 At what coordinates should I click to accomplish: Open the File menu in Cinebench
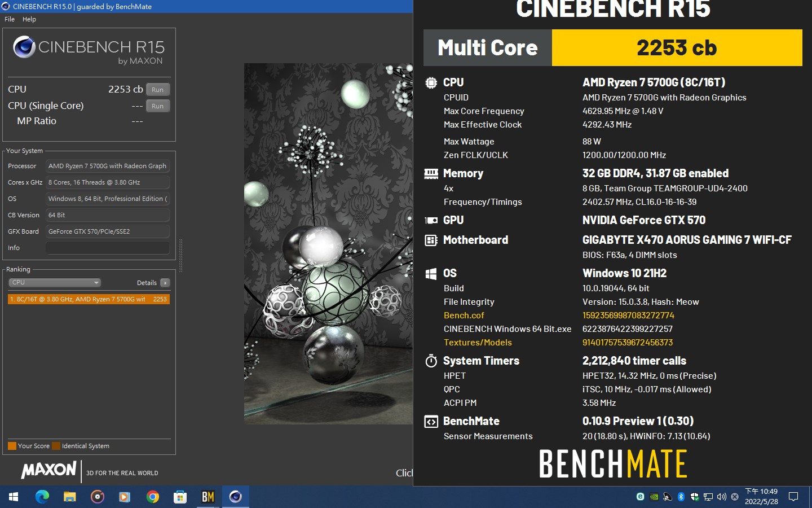pos(10,19)
